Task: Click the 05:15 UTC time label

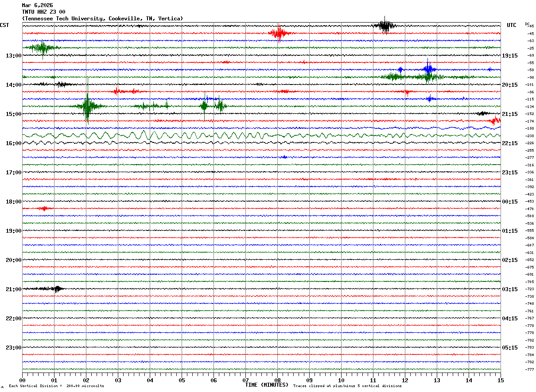Action: (510, 348)
